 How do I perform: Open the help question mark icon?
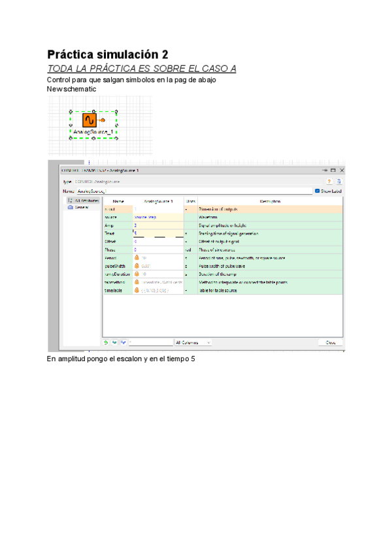[329, 181]
